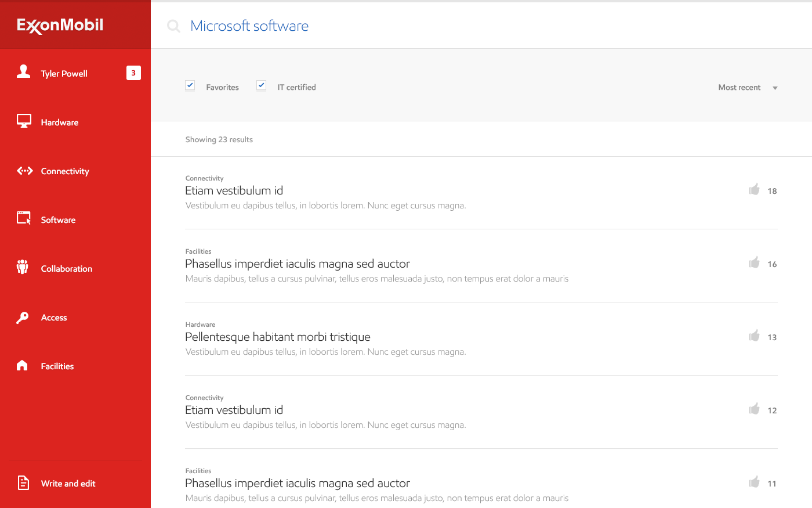The height and width of the screenshot is (508, 812).
Task: Uncheck the Favorites checkbox
Action: 190,85
